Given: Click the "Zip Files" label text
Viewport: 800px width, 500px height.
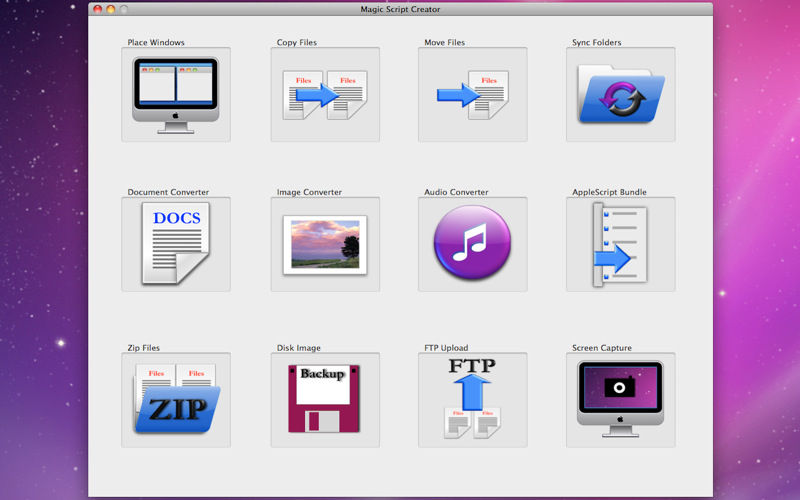Looking at the screenshot, I should (143, 347).
